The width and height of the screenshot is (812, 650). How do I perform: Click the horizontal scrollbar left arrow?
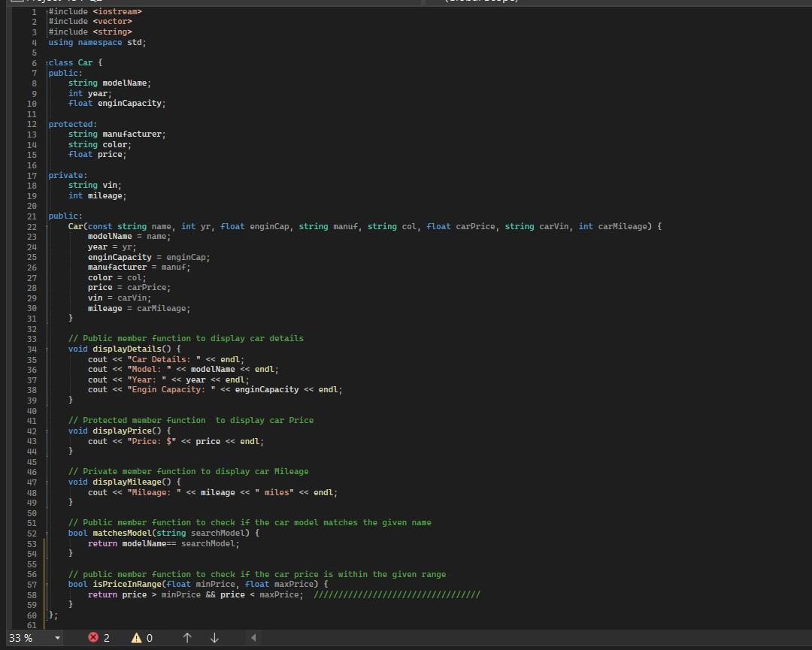(253, 637)
